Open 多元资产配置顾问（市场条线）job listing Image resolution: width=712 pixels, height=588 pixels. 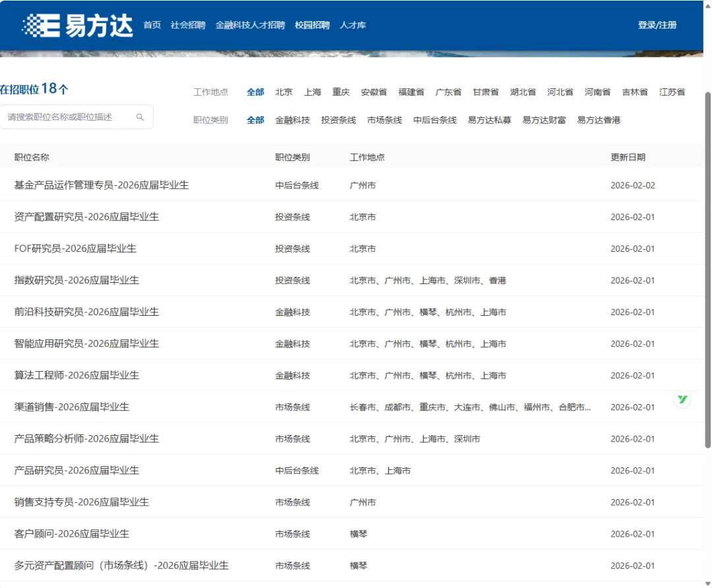[x=121, y=566]
